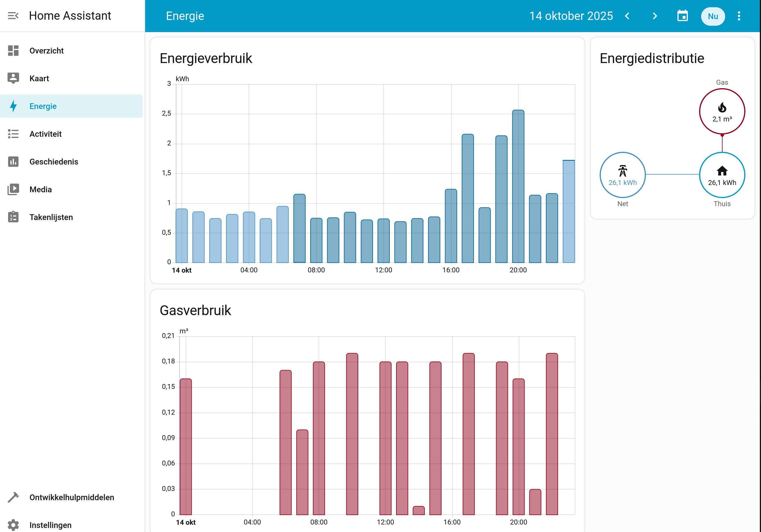Open the Overzicht dashboard icon
Viewport: 761px width, 532px height.
(13, 50)
